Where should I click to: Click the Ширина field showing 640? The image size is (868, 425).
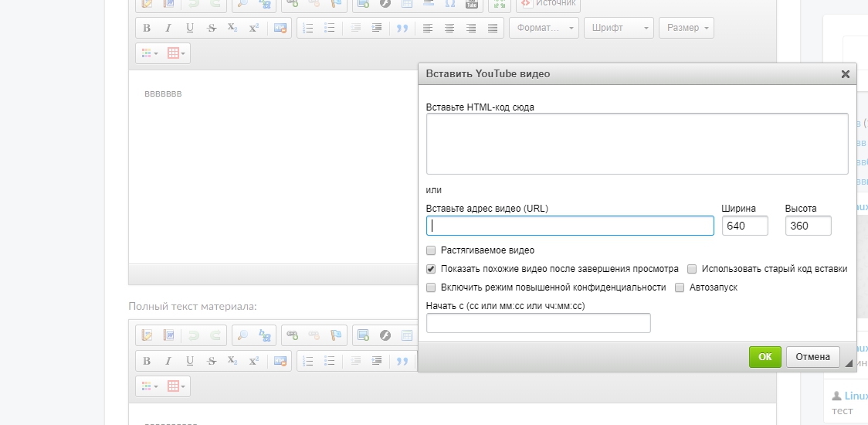[x=745, y=226]
